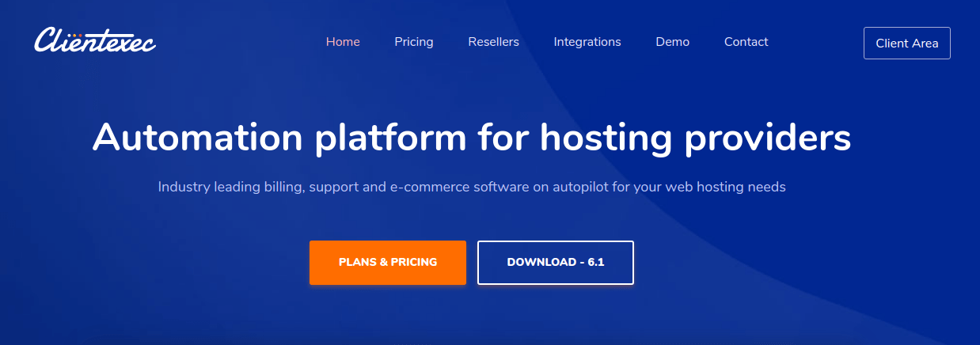
Task: Go to the Pricing page
Action: pos(414,42)
